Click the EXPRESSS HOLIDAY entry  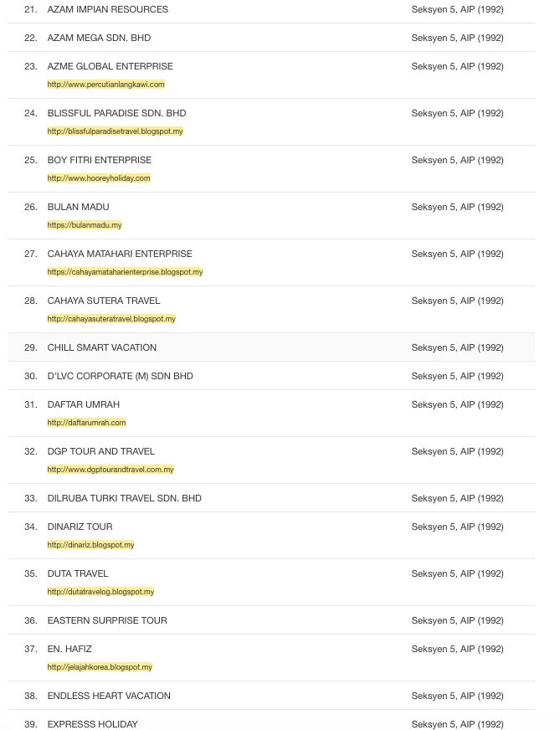(92, 724)
